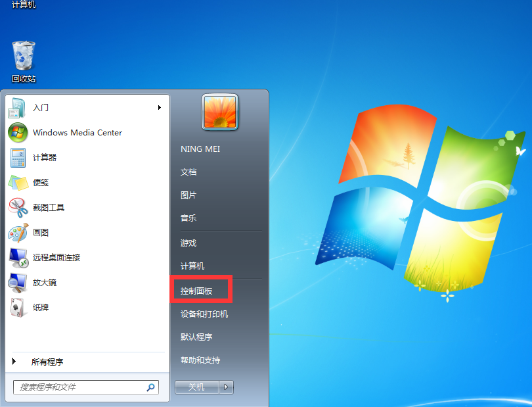Select Documents (文档) in Start menu

188,172
